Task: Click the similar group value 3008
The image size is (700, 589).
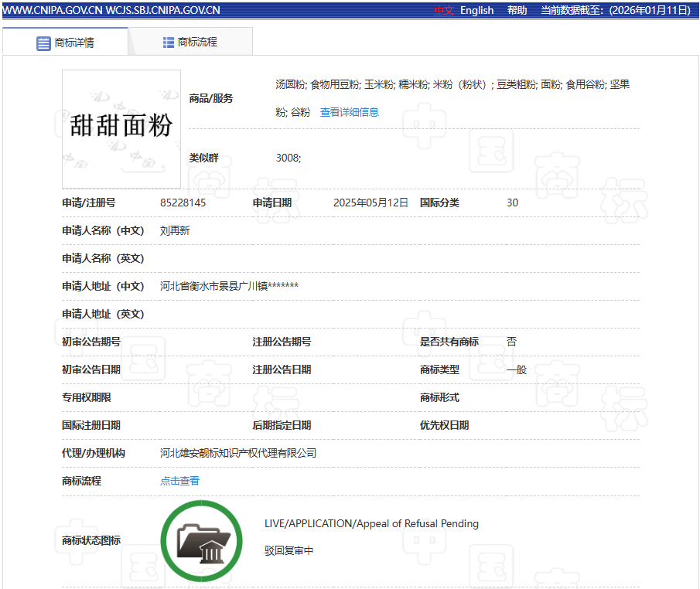Action: pos(288,158)
